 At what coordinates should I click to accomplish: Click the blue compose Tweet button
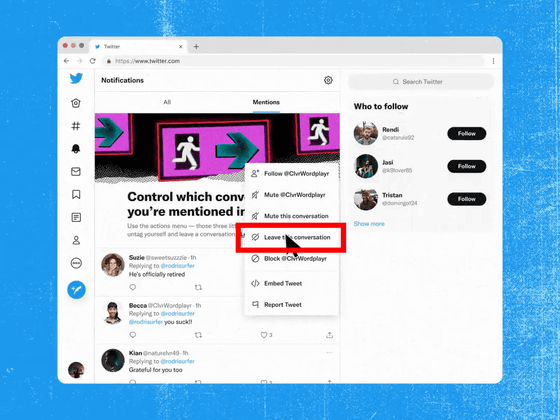click(76, 289)
